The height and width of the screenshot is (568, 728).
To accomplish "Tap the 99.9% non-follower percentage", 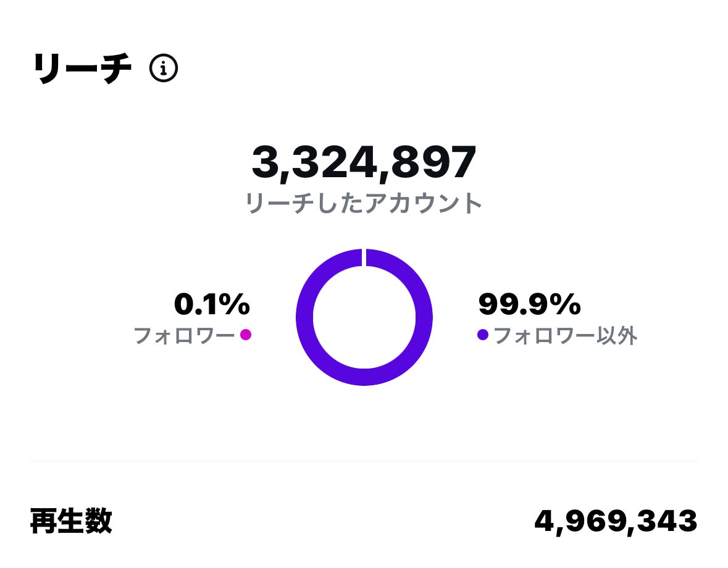I will point(530,304).
